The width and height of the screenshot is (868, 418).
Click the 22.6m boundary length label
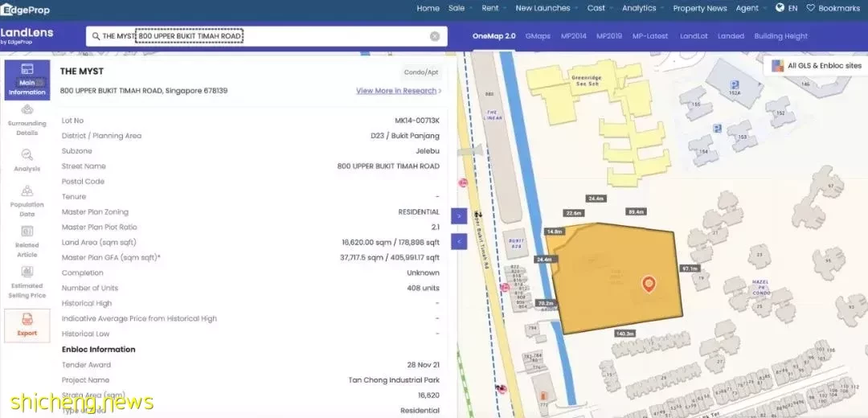(574, 213)
